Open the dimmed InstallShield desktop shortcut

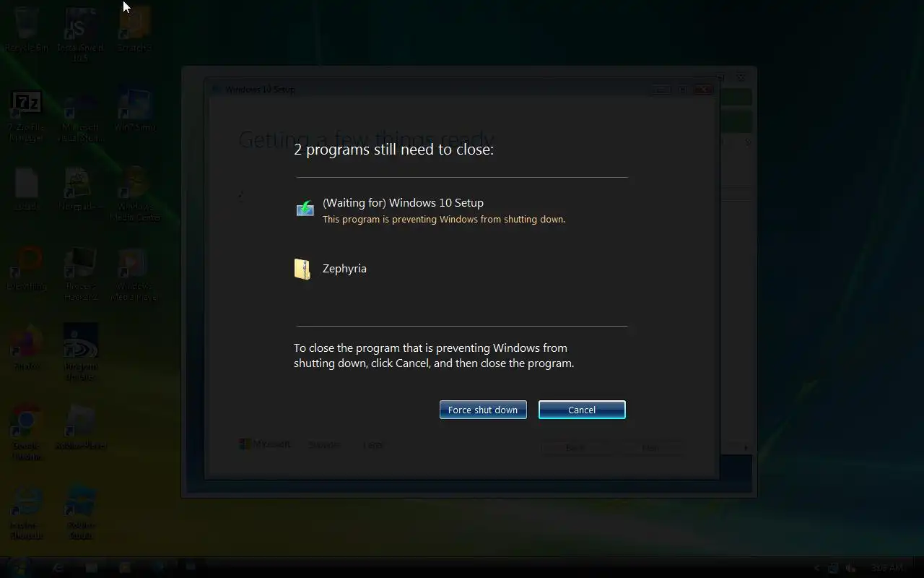tap(81, 35)
